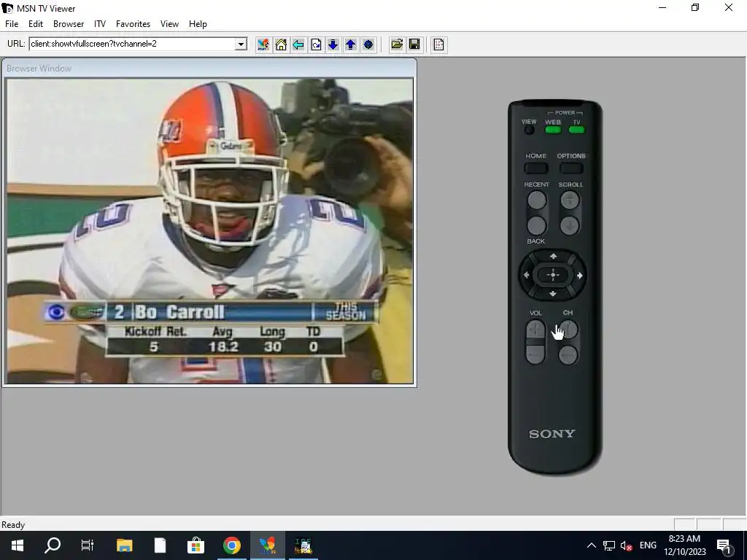
Task: Click the up arrow on remote d-pad
Action: coord(553,257)
